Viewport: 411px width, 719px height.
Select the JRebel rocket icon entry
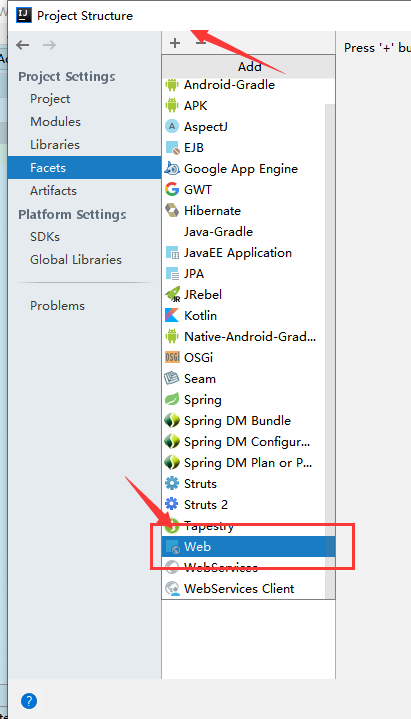coord(172,294)
